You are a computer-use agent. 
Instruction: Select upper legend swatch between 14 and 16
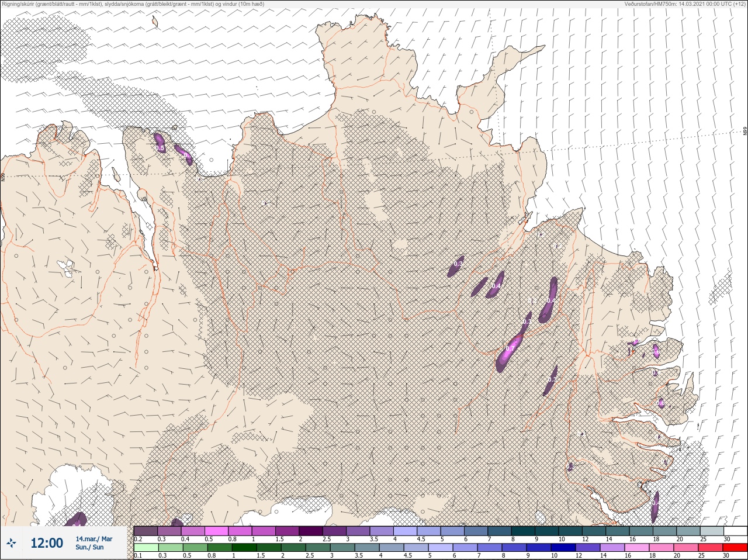point(618,531)
